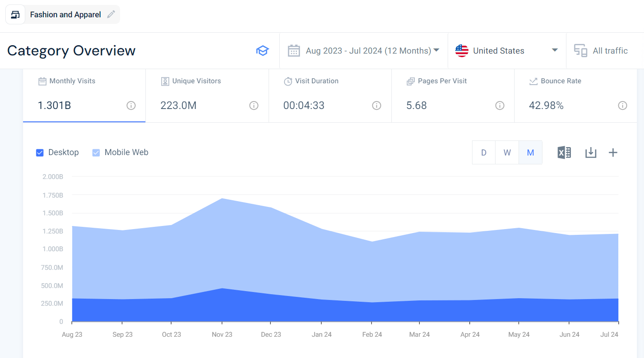644x358 pixels.
Task: Show info for Pages Per Visit
Action: pyautogui.click(x=500, y=105)
